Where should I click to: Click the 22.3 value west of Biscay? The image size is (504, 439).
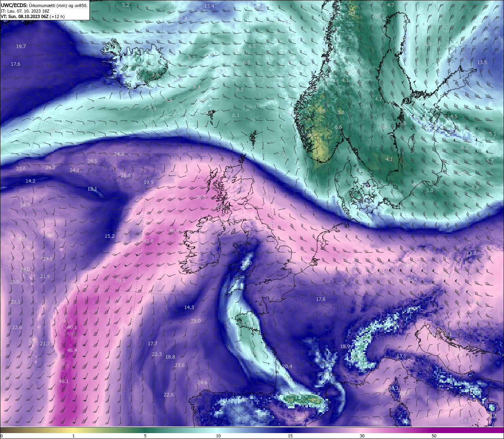[157, 354]
